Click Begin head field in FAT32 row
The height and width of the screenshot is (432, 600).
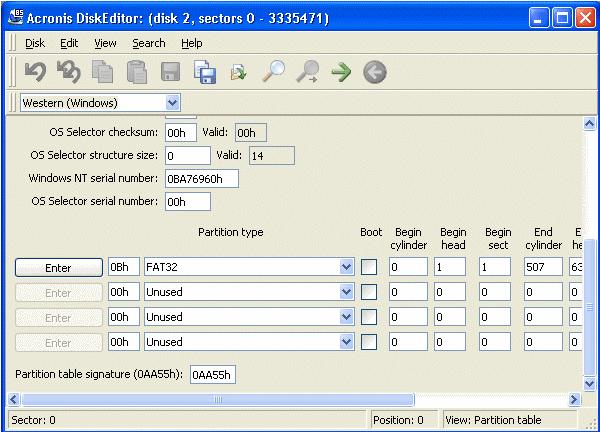[x=450, y=267]
